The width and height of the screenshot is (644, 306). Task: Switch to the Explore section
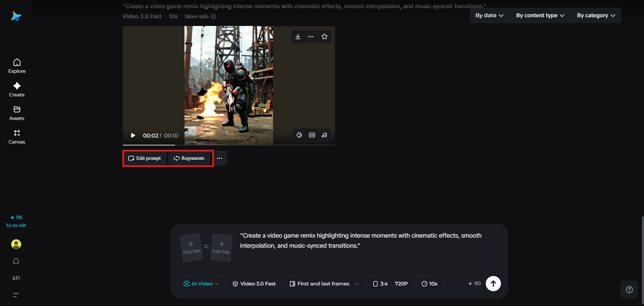click(16, 66)
